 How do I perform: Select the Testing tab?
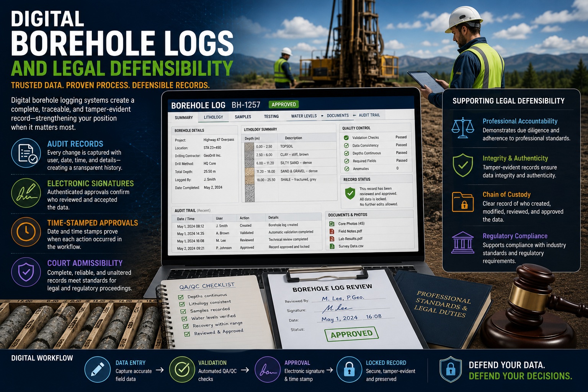[x=271, y=116]
